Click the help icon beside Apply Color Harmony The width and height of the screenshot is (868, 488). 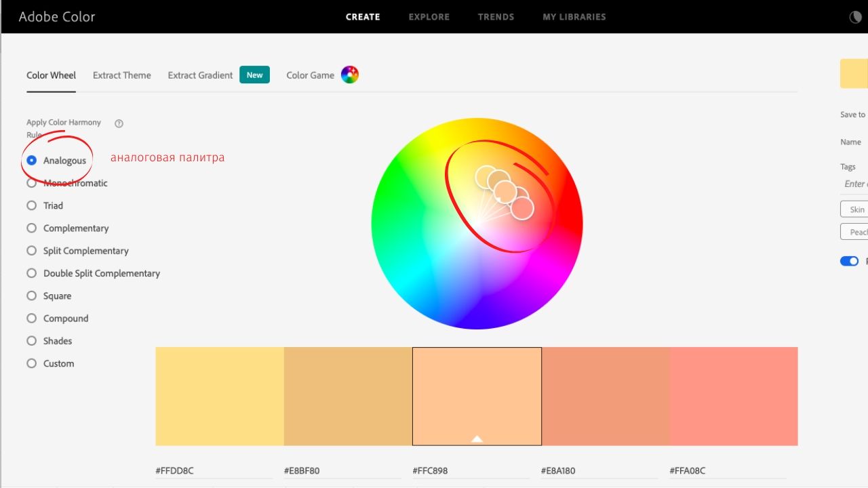pos(119,123)
